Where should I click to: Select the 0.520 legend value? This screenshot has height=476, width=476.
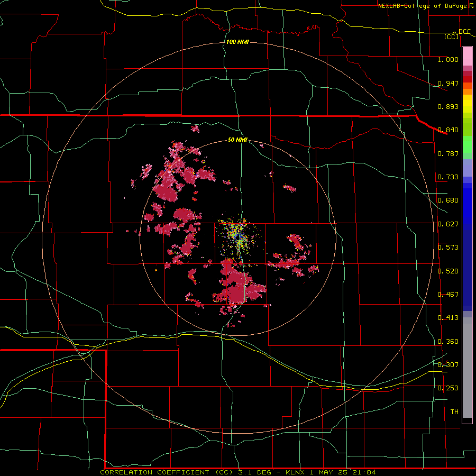pyautogui.click(x=448, y=271)
